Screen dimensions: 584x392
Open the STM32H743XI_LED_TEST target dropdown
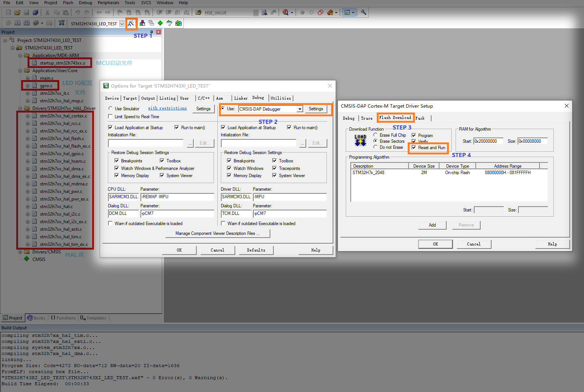click(x=122, y=23)
